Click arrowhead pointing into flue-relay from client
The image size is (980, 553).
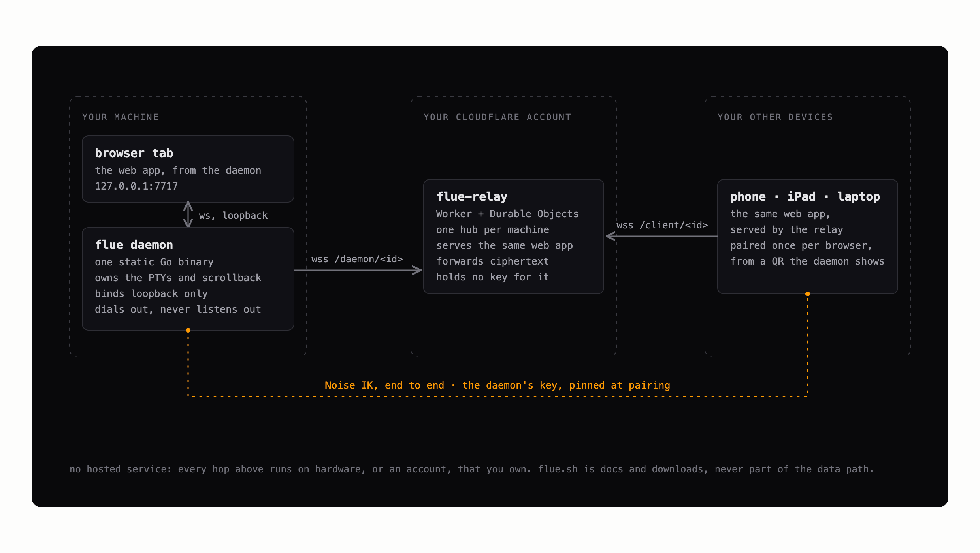611,236
